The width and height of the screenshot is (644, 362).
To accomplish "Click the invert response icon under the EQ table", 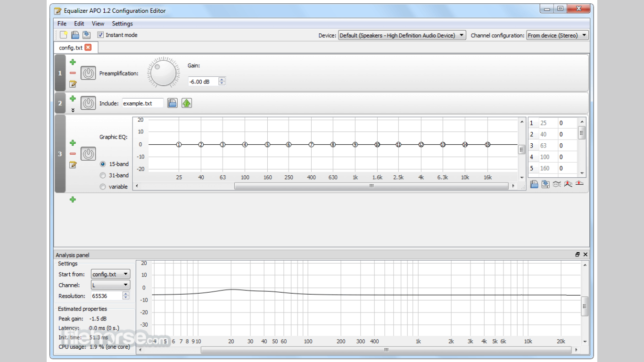I will click(557, 184).
